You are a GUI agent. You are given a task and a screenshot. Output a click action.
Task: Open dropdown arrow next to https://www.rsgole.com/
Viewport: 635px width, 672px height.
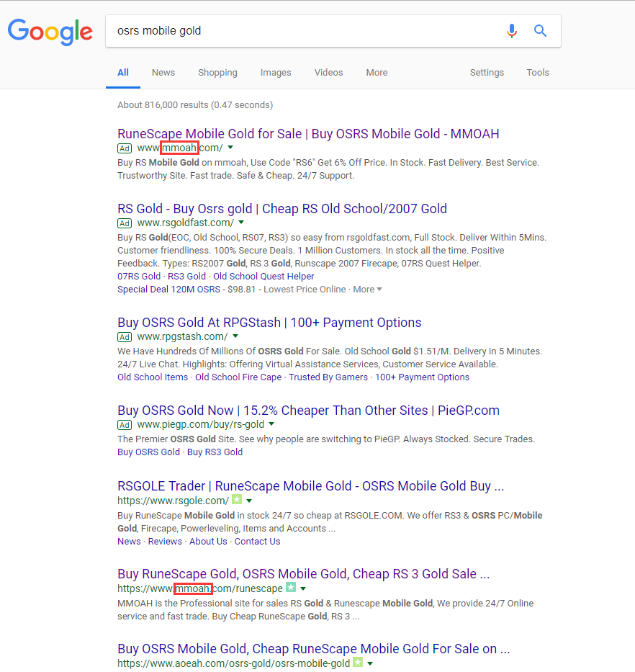click(249, 501)
